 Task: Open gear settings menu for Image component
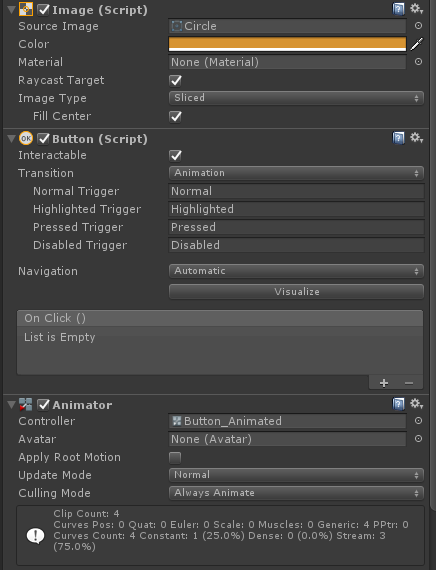[x=416, y=8]
